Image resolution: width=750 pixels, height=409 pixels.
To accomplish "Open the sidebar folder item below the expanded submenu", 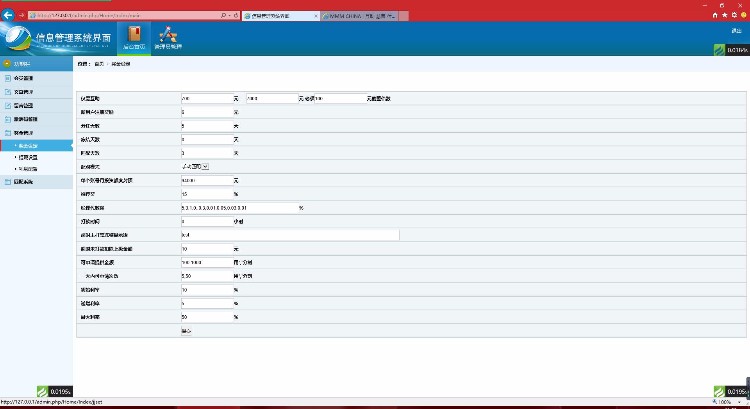I will click(x=36, y=182).
